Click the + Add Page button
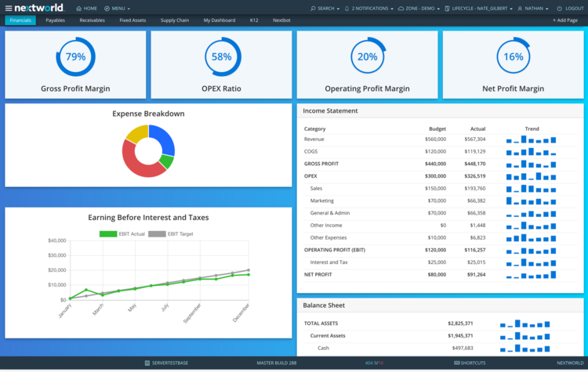The image size is (588, 372). pyautogui.click(x=564, y=20)
